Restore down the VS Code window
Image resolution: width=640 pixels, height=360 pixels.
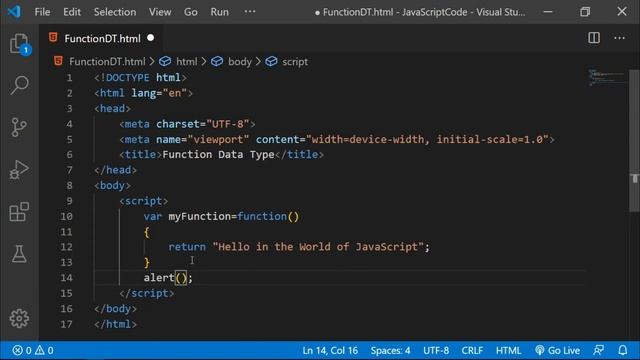[585, 11]
